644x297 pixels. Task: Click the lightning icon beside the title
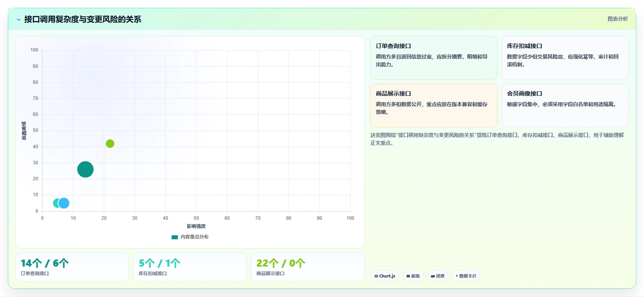[18, 20]
